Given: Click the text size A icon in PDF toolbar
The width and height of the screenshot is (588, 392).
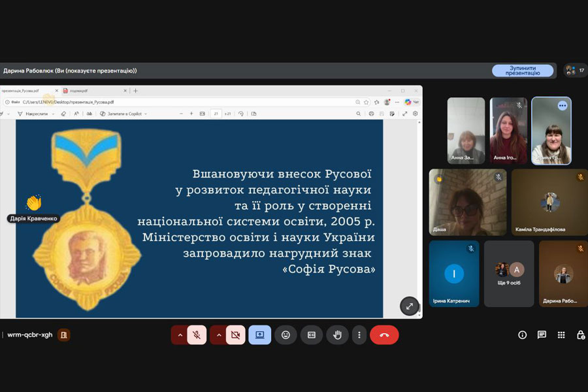Looking at the screenshot, I should click(76, 114).
